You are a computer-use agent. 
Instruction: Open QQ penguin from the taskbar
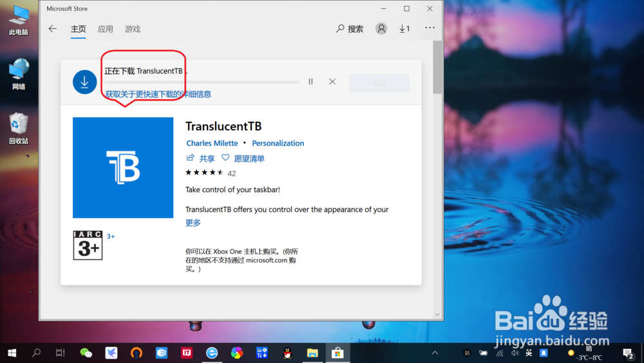point(287,353)
